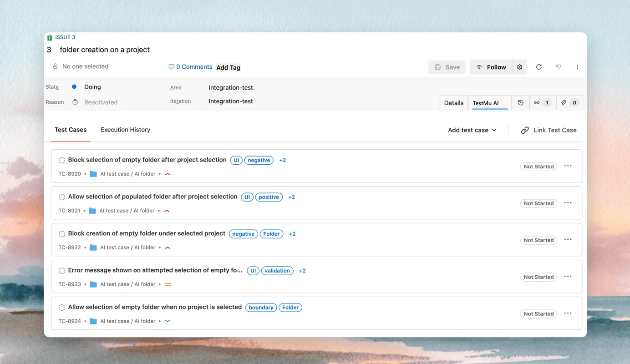The height and width of the screenshot is (364, 630).
Task: Expand +2 more tags on TC-8920
Action: point(283,160)
